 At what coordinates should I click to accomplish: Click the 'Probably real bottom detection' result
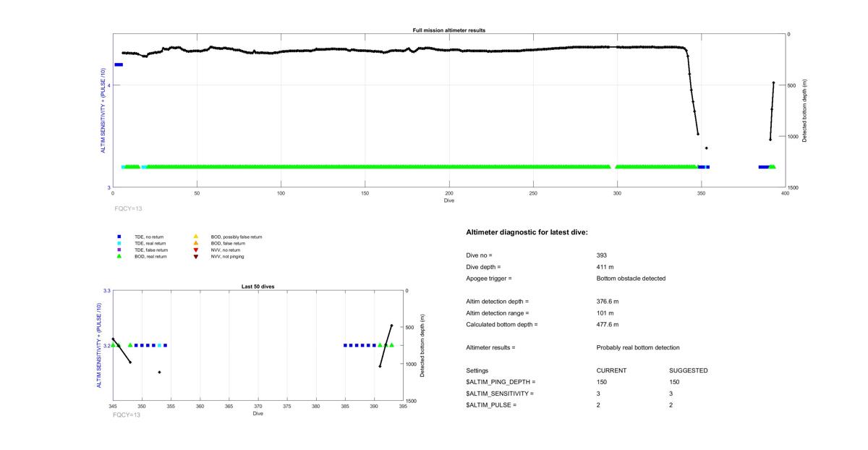(x=638, y=348)
